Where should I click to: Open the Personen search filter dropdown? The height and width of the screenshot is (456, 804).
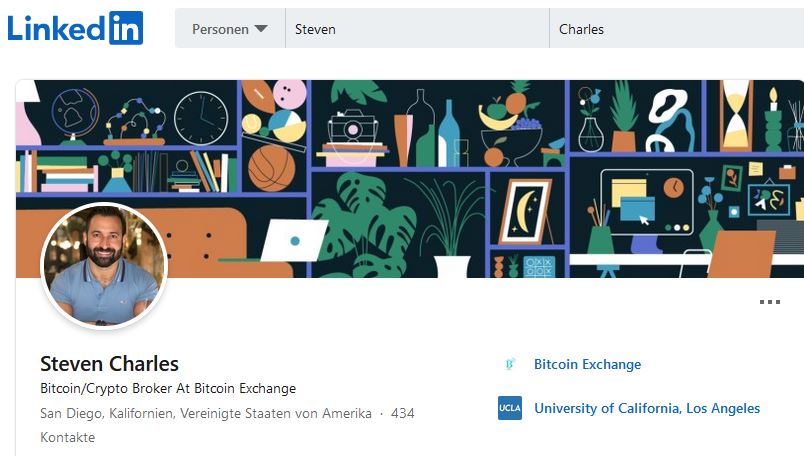(230, 29)
